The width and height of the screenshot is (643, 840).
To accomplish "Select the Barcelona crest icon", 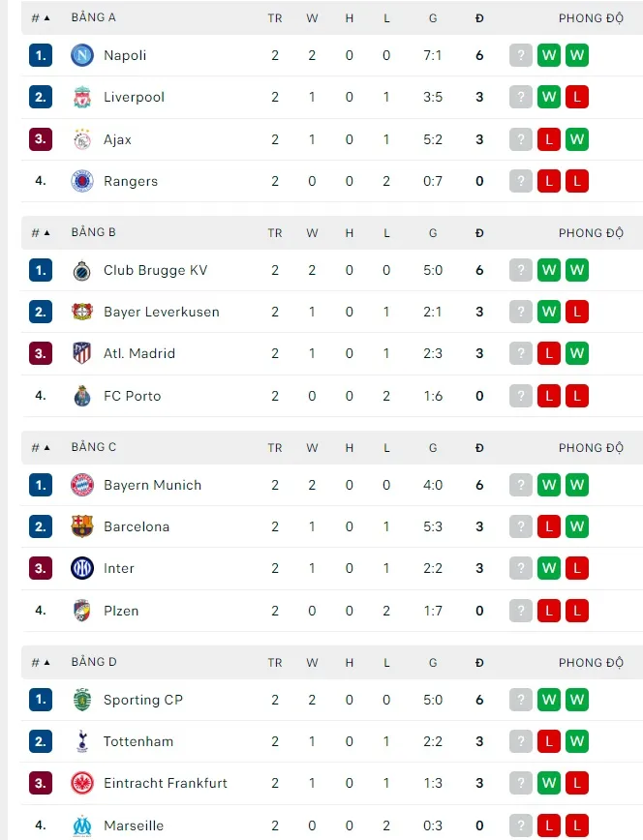I will click(x=81, y=526).
